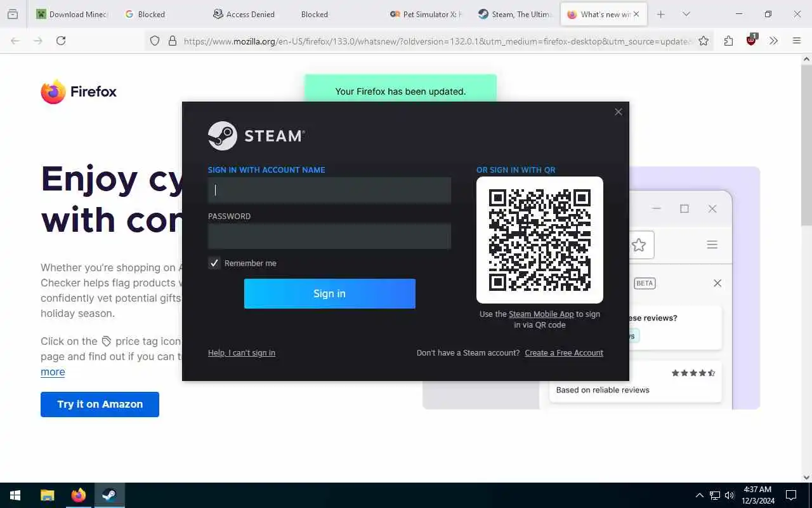Open the uBlock Origin extension icon
The height and width of the screenshot is (508, 812).
(x=752, y=41)
